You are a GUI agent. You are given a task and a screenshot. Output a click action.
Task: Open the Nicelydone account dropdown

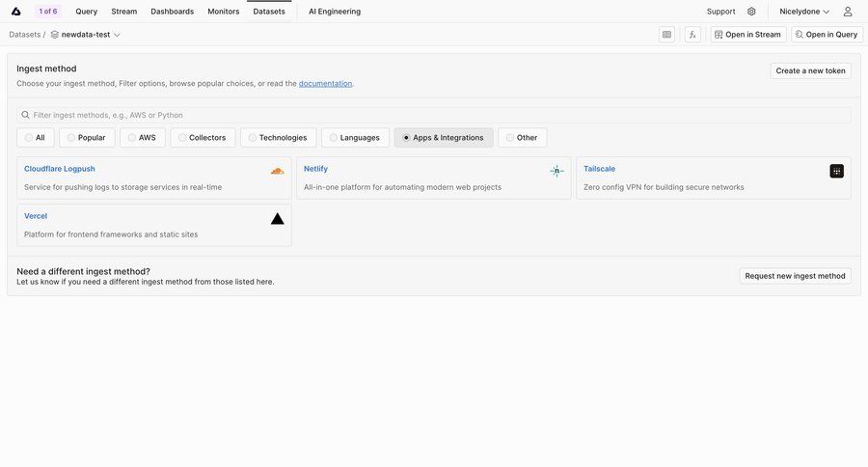pos(803,11)
